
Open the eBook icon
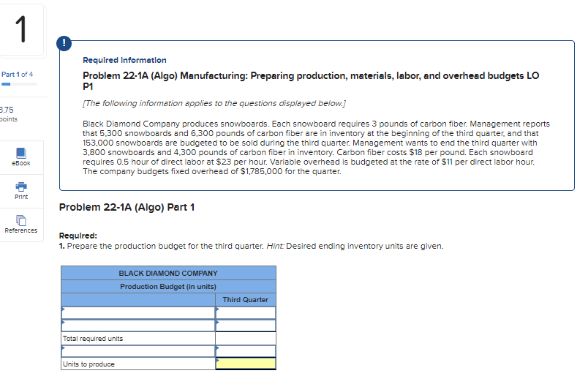21,153
